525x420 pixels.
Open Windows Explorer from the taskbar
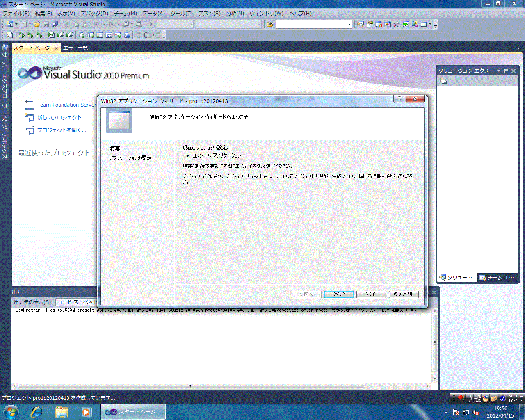[62, 411]
